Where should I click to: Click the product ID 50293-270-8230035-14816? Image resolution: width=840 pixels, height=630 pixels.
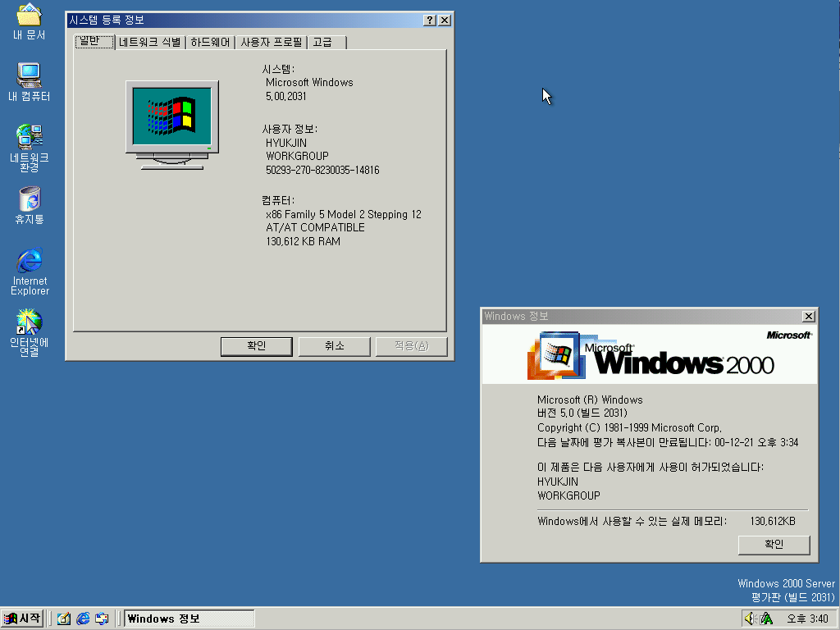pyautogui.click(x=322, y=171)
